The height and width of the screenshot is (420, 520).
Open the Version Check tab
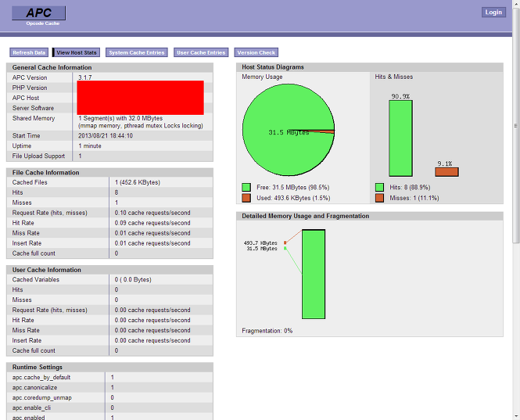(x=256, y=52)
